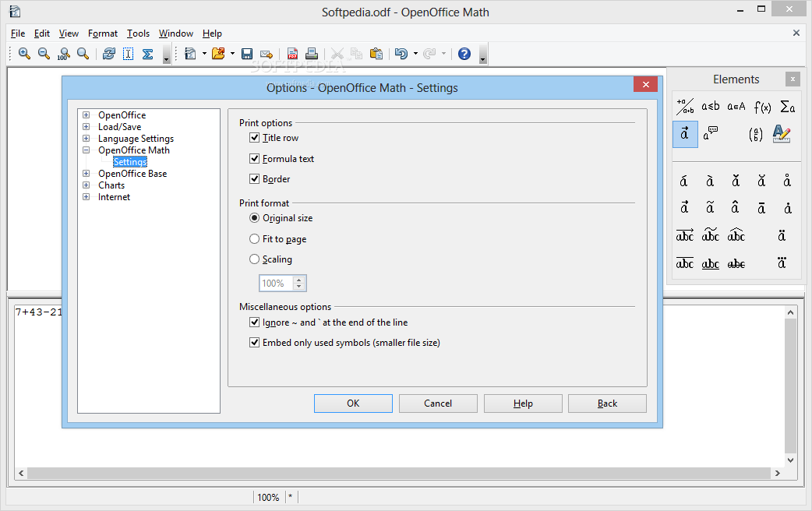The image size is (812, 511).
Task: Collapse the OpenOffice Math tree node
Action: coord(86,150)
